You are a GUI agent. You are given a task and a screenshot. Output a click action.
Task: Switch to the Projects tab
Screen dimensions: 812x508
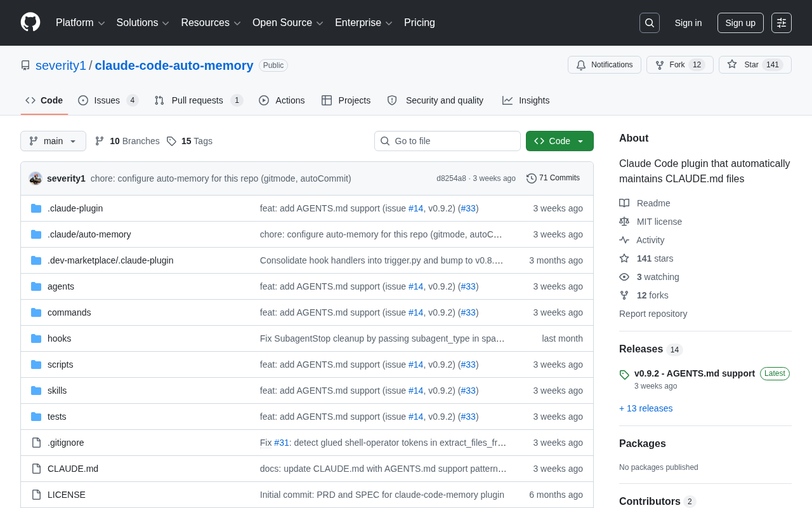[346, 100]
